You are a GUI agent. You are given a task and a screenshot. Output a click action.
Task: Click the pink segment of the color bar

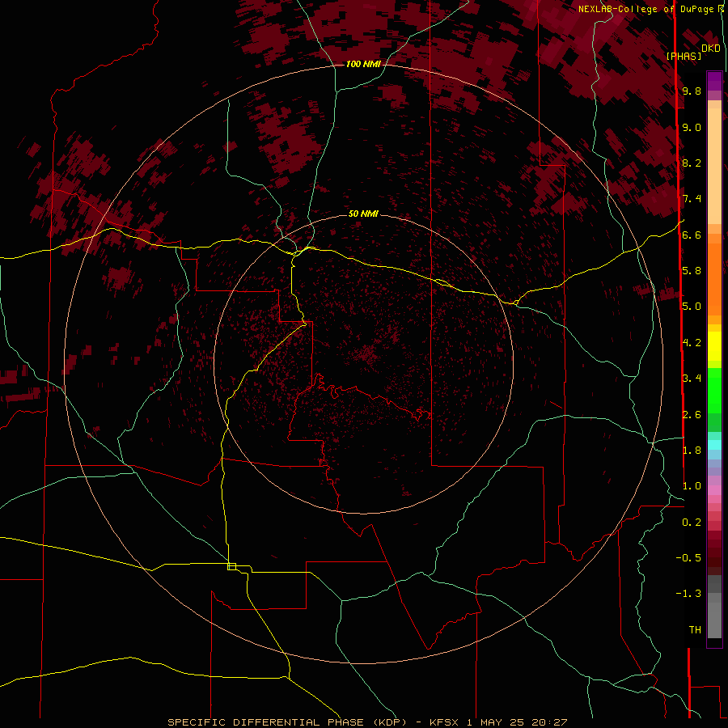tap(714, 490)
